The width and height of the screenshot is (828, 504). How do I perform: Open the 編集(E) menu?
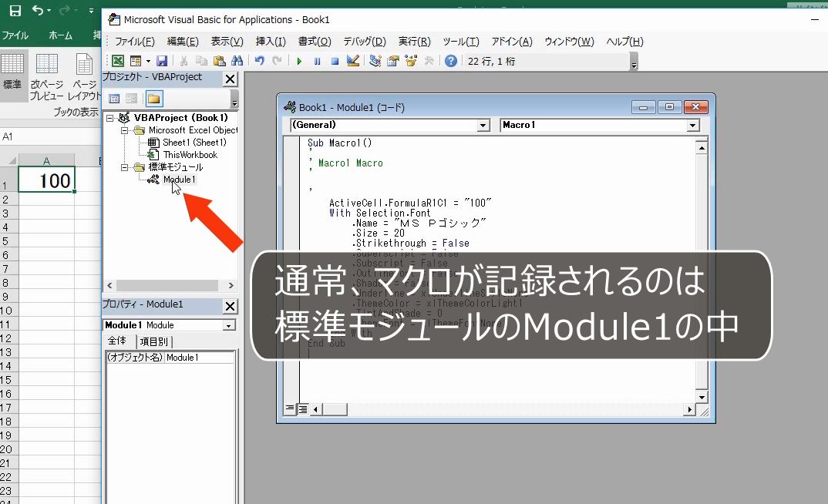point(183,41)
